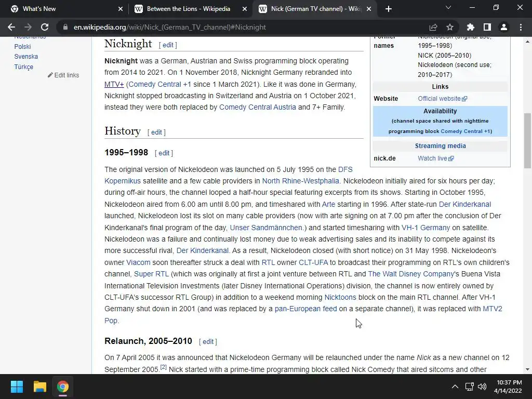
Task: Share this page via share icon
Action: click(x=433, y=27)
